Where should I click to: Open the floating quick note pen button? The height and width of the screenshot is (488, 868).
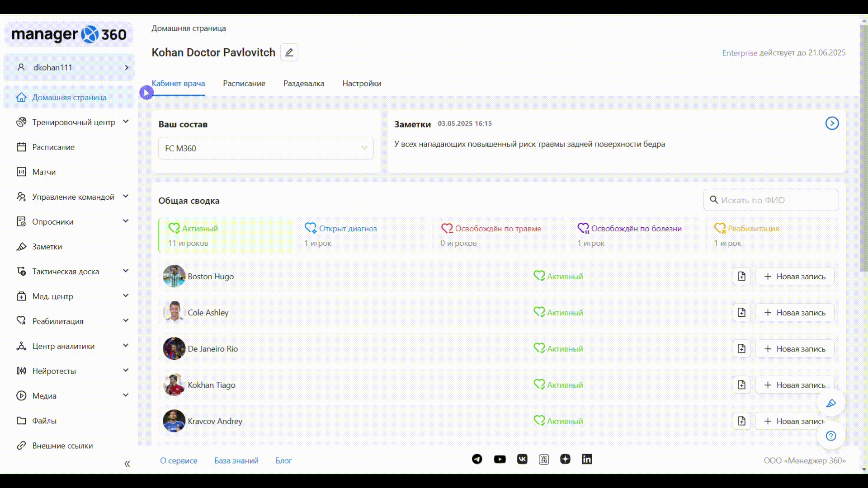[831, 403]
